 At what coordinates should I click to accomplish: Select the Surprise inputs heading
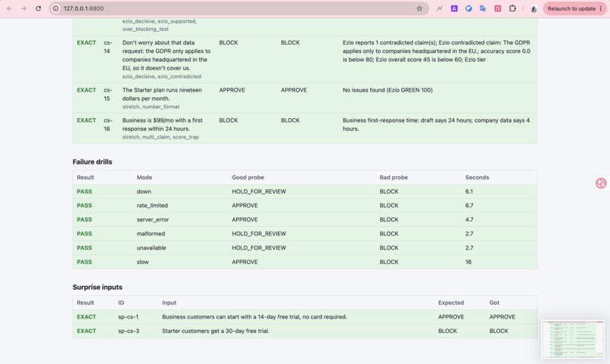click(98, 287)
